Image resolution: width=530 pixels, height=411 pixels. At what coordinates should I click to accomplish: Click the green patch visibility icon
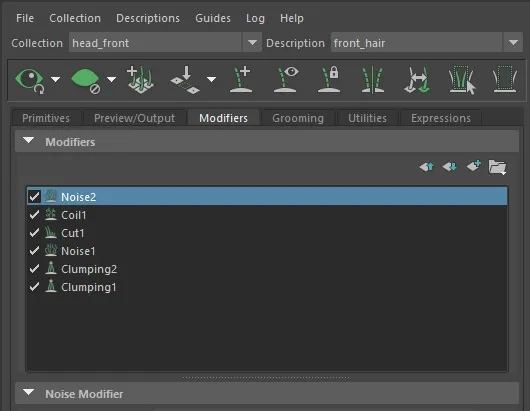click(86, 80)
